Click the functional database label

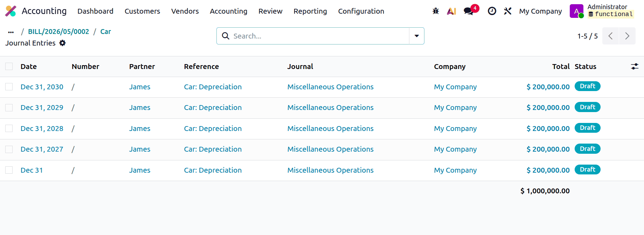click(611, 14)
